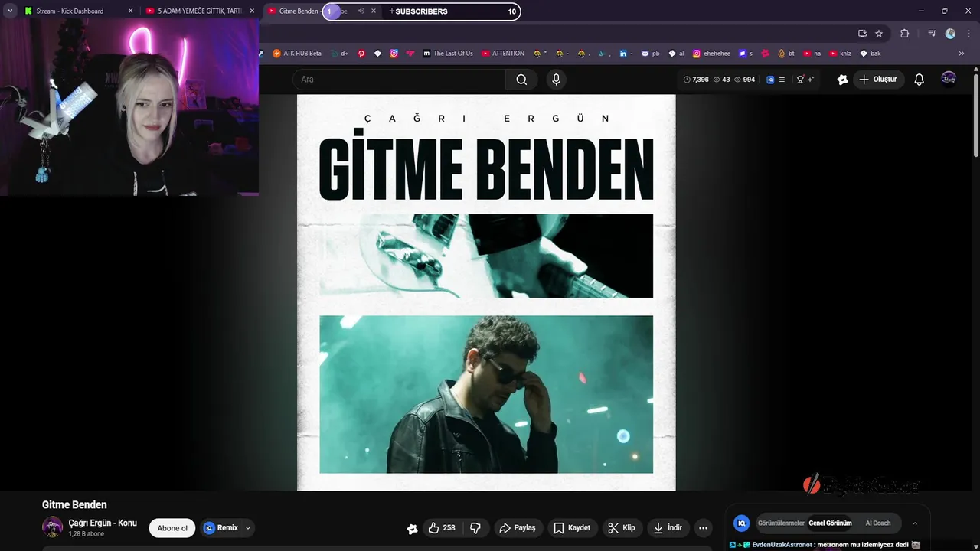Screen dimensions: 980x551
Task: Bookmark this page with the star icon
Action: (x=879, y=34)
